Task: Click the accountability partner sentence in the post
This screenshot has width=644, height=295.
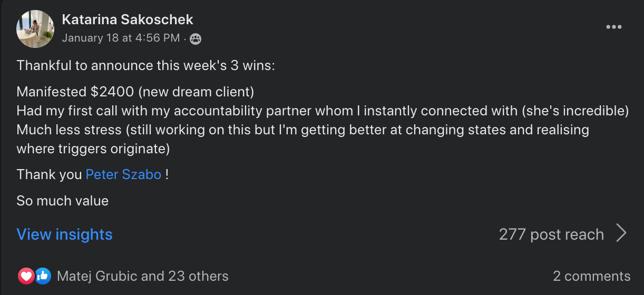Action: coord(323,111)
